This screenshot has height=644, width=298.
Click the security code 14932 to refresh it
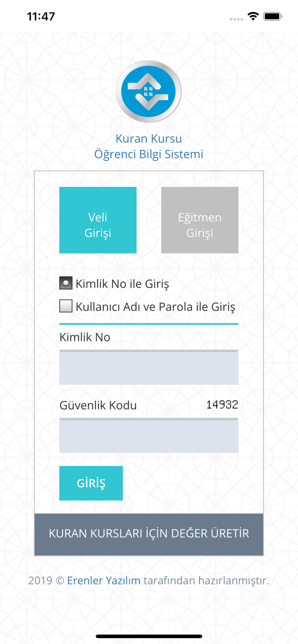click(222, 404)
